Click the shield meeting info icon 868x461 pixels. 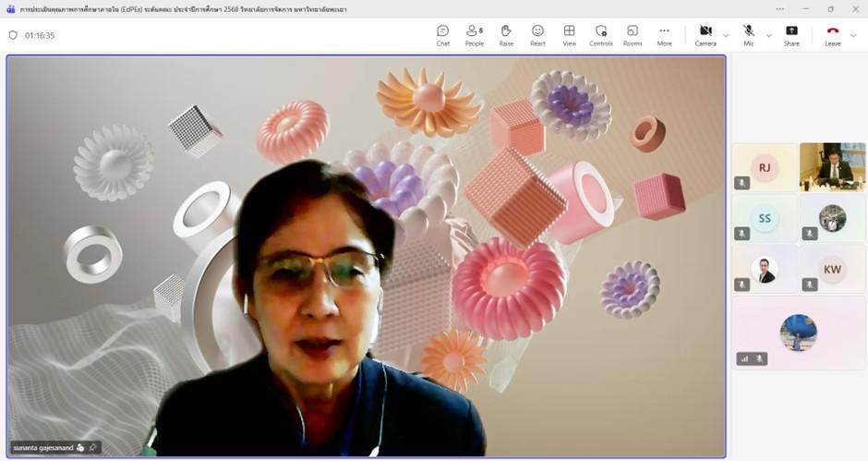[x=13, y=35]
